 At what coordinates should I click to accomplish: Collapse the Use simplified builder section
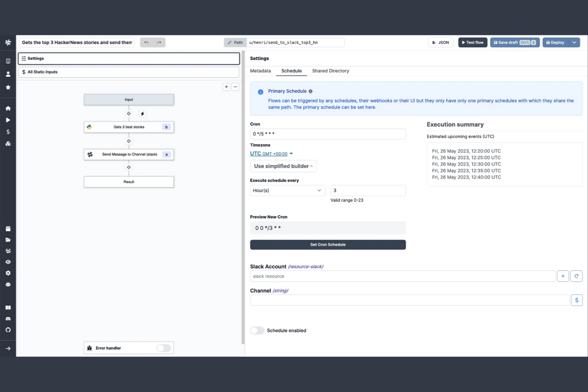[283, 166]
